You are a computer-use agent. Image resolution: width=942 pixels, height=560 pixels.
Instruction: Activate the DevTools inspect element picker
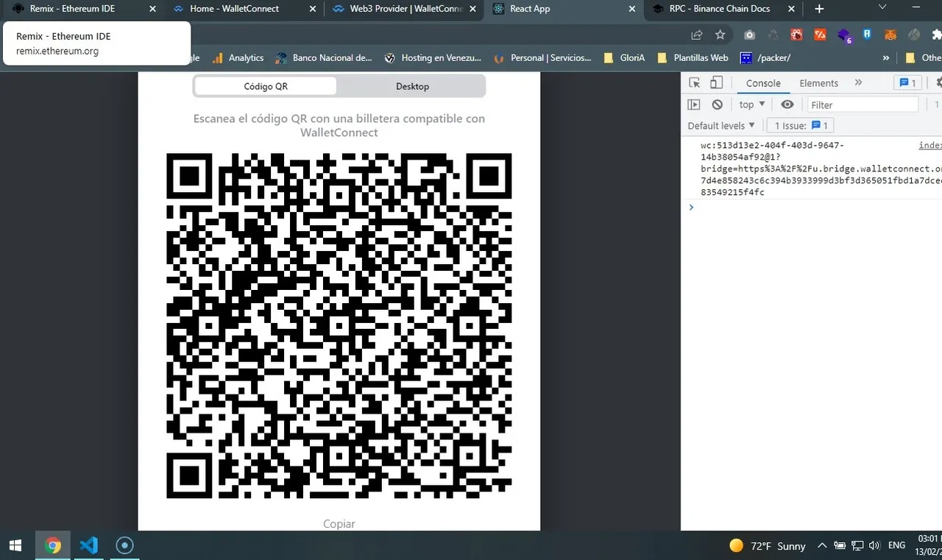tap(695, 82)
